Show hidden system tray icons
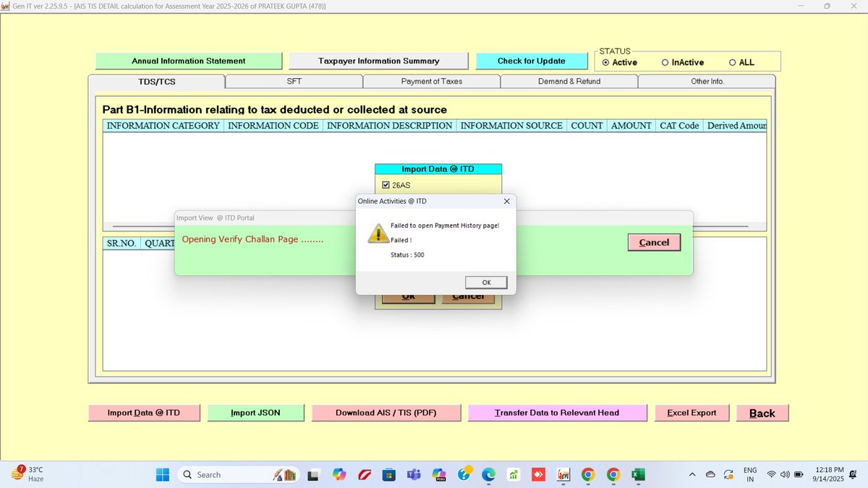 point(692,475)
